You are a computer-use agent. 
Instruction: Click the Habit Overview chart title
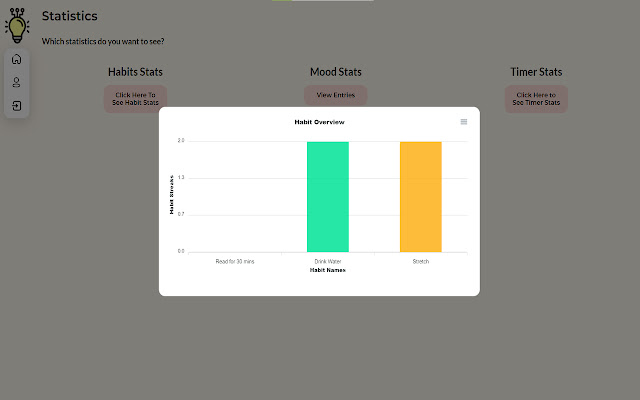319,122
